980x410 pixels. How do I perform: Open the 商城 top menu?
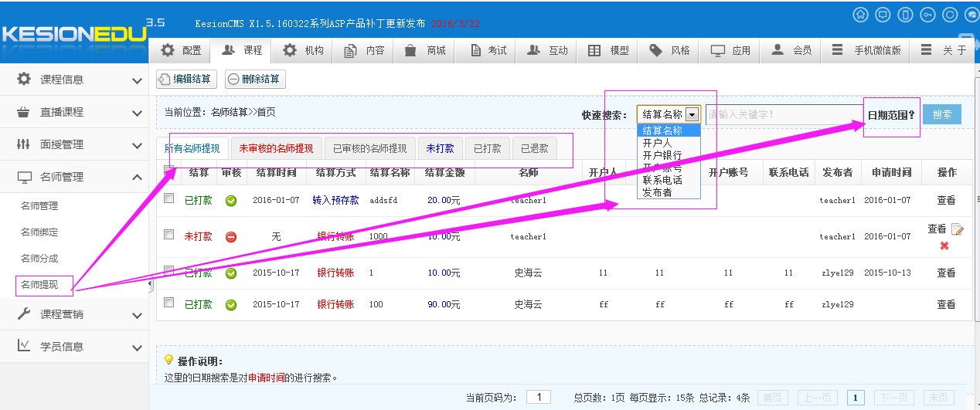426,50
